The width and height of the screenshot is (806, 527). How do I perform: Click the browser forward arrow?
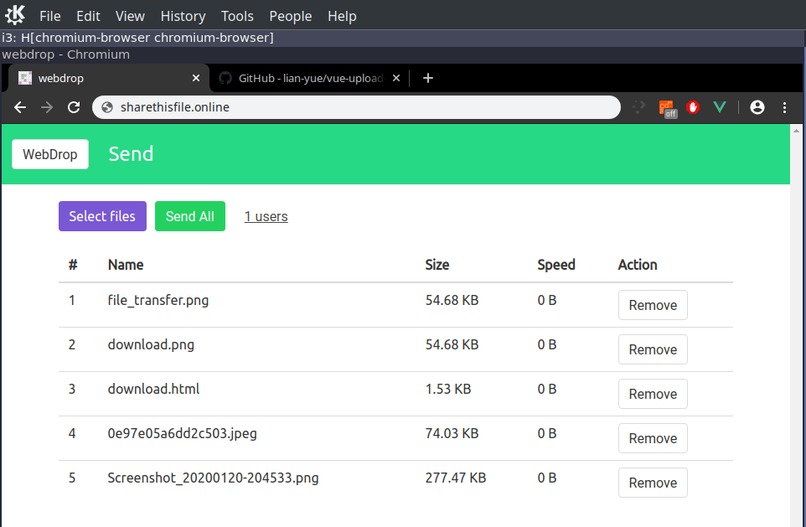47,107
